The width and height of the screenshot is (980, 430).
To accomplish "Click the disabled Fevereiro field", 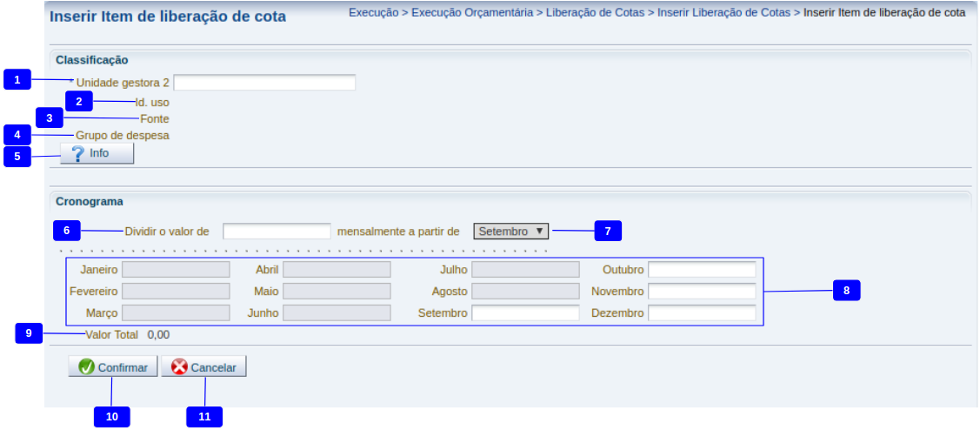I will click(x=176, y=292).
